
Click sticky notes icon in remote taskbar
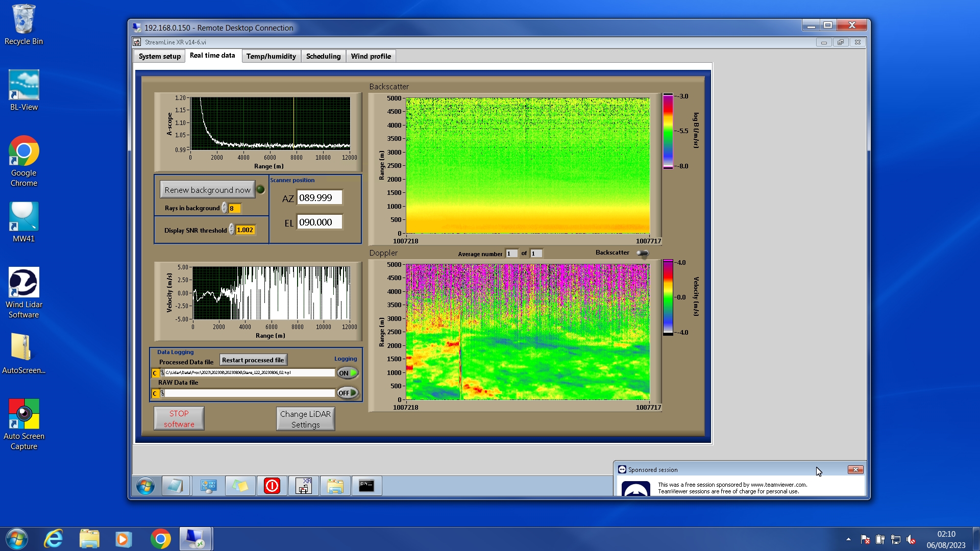[x=240, y=486]
